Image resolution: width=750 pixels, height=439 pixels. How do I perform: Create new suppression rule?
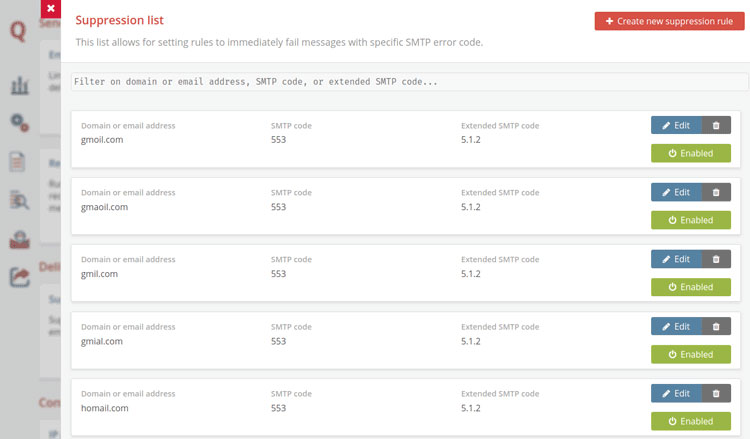coord(669,21)
